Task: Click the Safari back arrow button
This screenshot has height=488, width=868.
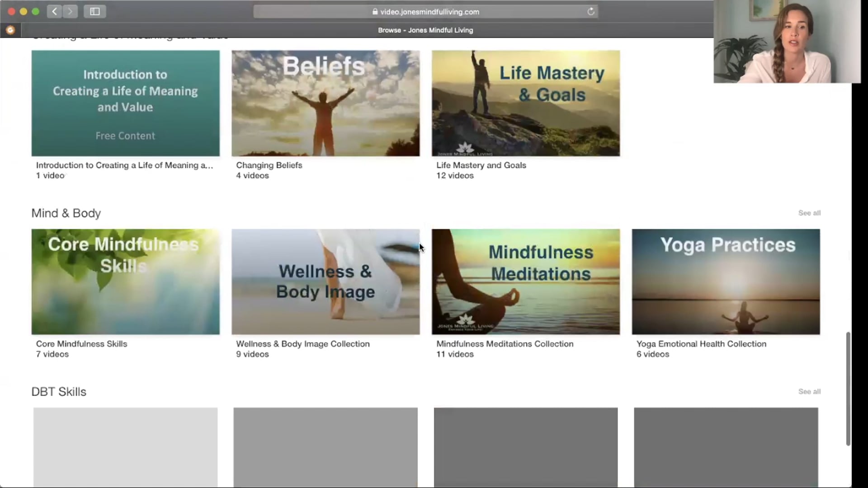Action: click(x=54, y=11)
